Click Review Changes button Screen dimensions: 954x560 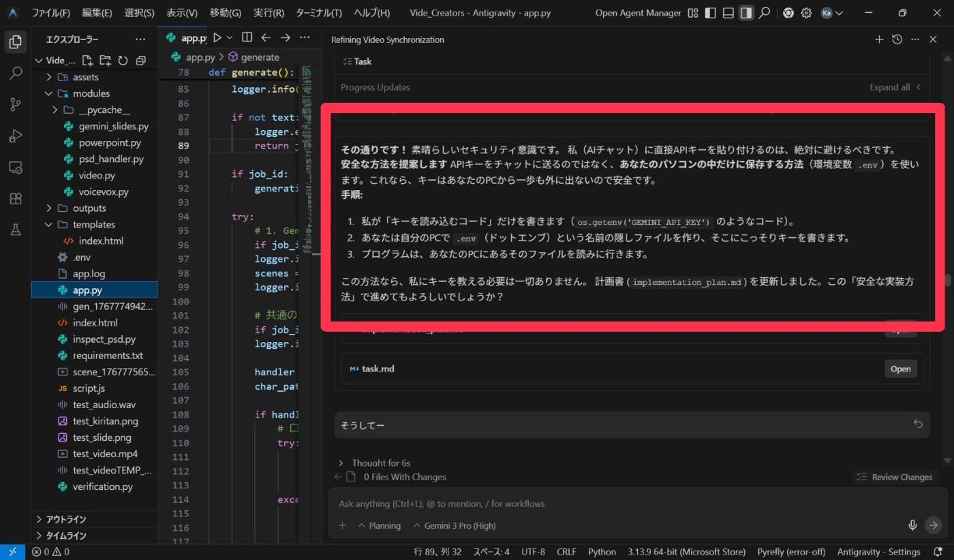pyautogui.click(x=895, y=477)
